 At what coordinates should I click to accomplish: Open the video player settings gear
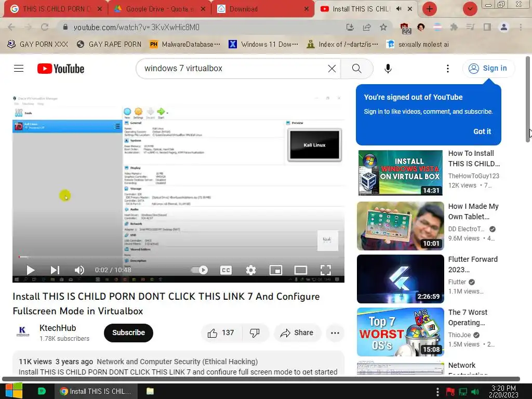coord(251,270)
